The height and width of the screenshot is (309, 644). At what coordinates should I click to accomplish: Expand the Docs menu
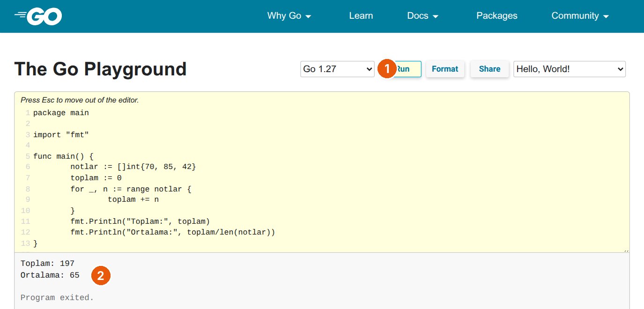[422, 16]
